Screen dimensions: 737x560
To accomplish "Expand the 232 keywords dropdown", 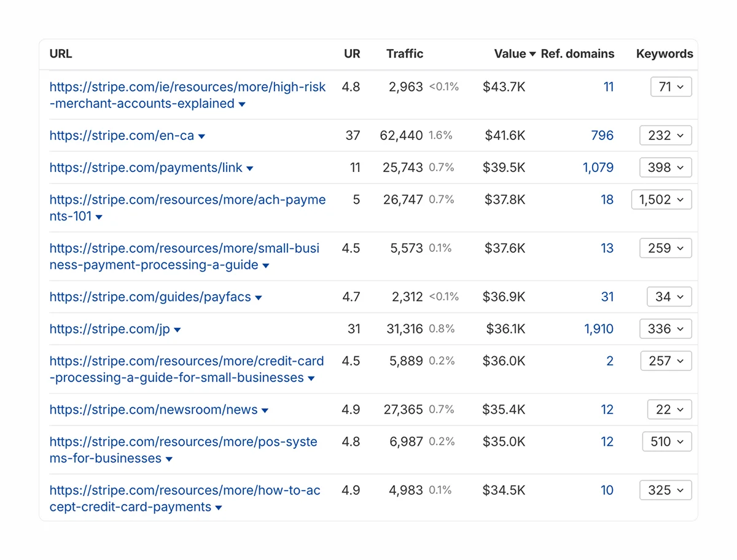I will pos(665,136).
